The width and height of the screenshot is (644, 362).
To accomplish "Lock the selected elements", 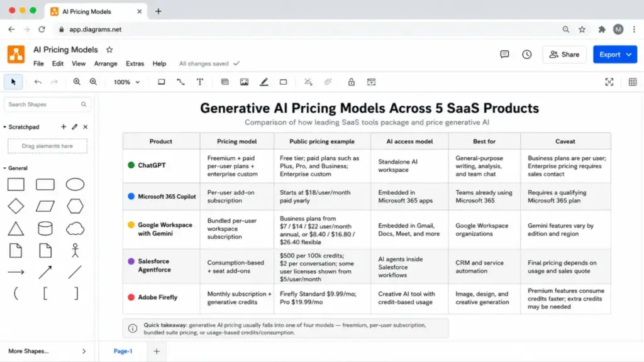I will (x=351, y=82).
